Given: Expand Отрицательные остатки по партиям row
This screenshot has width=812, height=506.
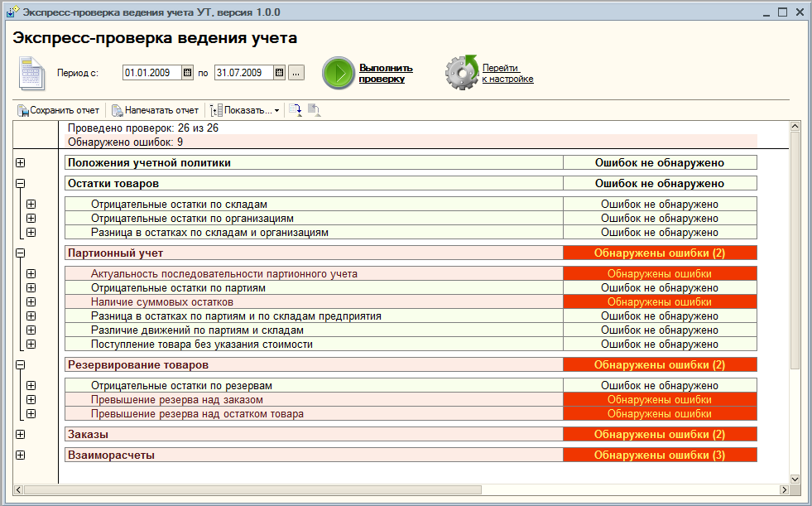Looking at the screenshot, I should (x=31, y=287).
